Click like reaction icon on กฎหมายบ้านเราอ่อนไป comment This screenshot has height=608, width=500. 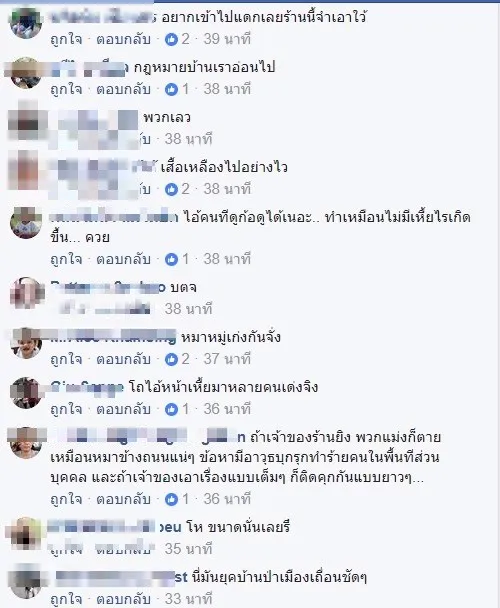point(171,89)
